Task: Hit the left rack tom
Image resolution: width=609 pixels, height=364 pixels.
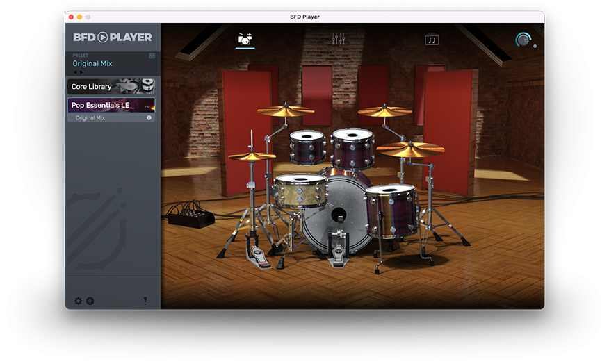Action: (x=307, y=147)
